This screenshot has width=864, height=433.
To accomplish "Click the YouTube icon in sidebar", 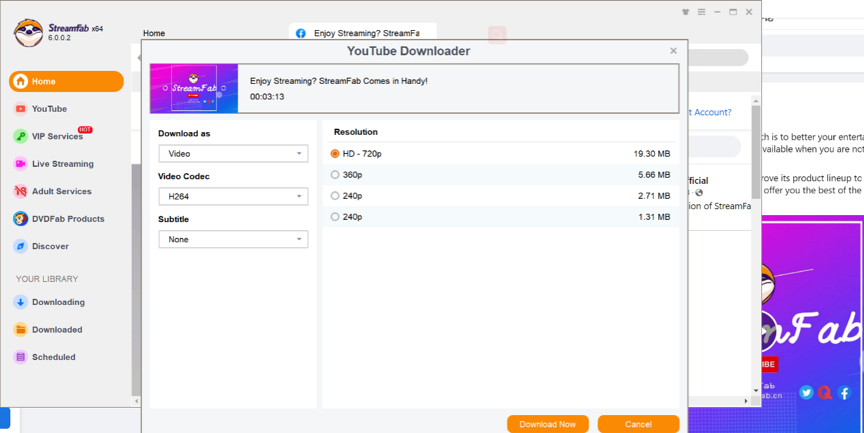I will pyautogui.click(x=21, y=109).
